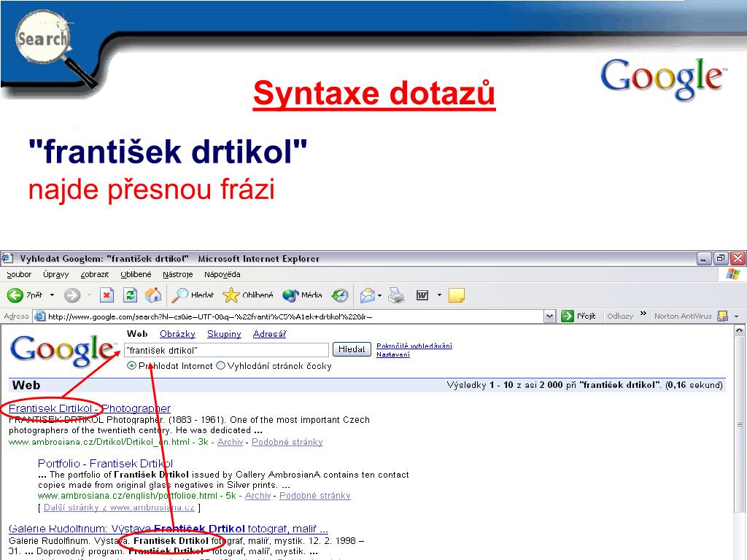Open Norton AntiVirus dropdown arrow

[x=737, y=316]
